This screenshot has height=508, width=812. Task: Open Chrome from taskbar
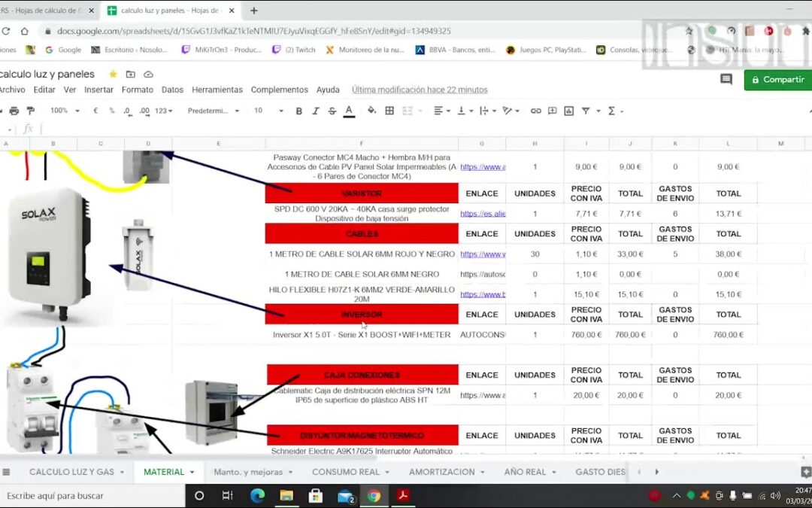[x=374, y=495]
